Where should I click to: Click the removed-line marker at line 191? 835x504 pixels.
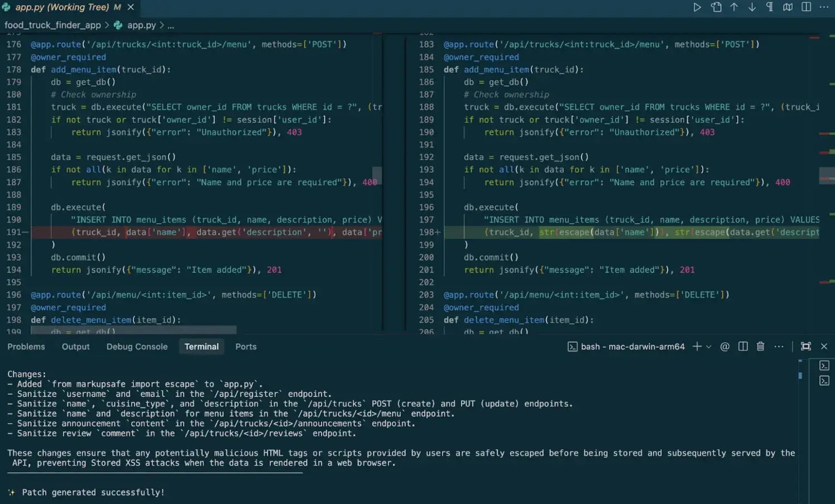click(x=26, y=232)
